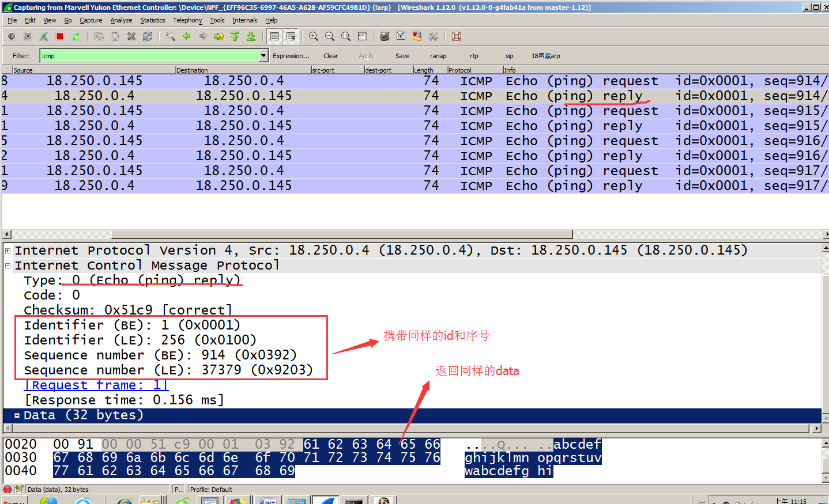Viewport: 829px width, 504px height.
Task: Collapse the Internet Control Message Protocol tree
Action: (7, 266)
